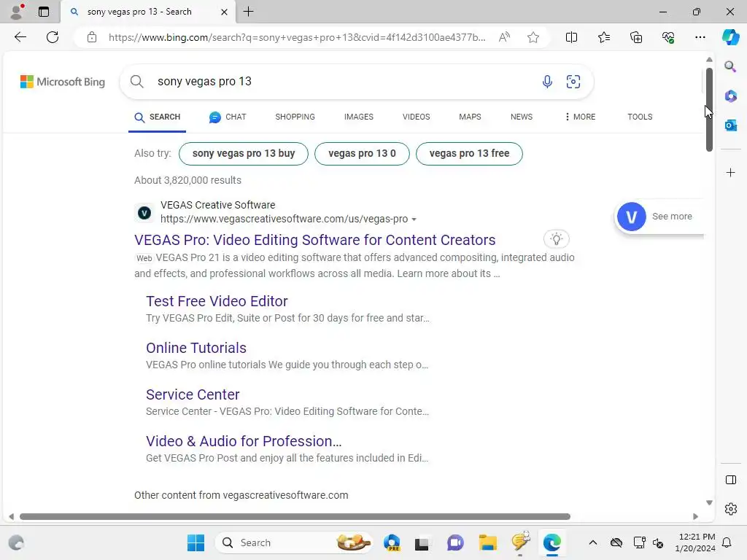This screenshot has width=747, height=560.
Task: Click the Bing search magnifier icon
Action: [136, 82]
